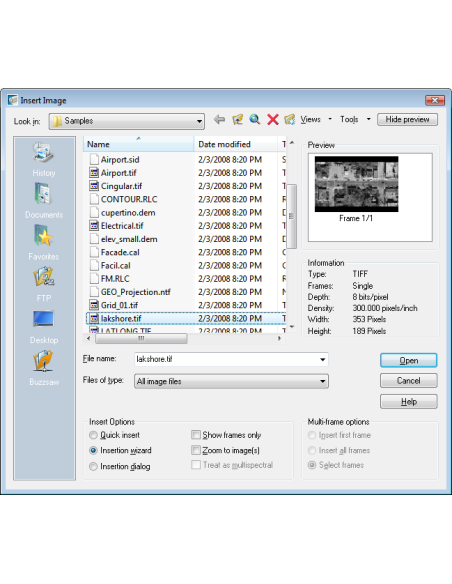Open the Buzzsaw places shortcut
This screenshot has width=452, height=584.
44,368
